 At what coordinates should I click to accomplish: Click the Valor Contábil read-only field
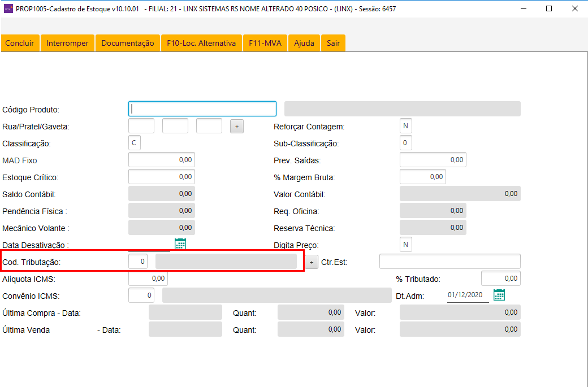460,194
